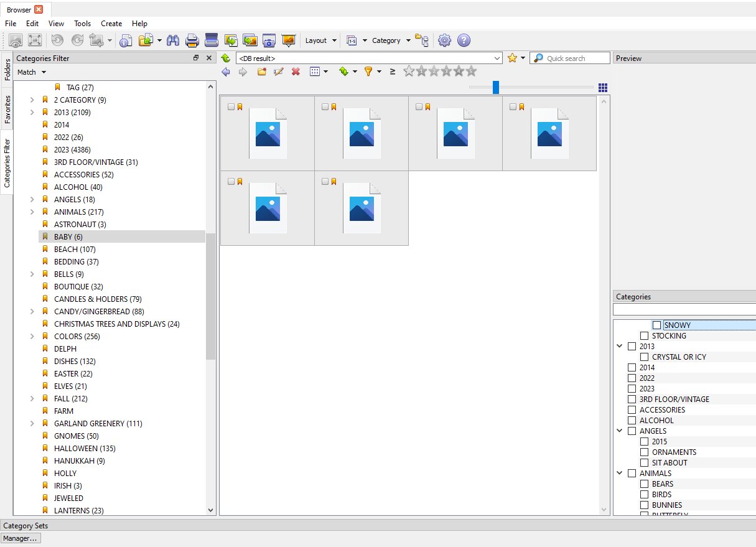Click the funnel filter icon
756x547 pixels.
pos(368,72)
